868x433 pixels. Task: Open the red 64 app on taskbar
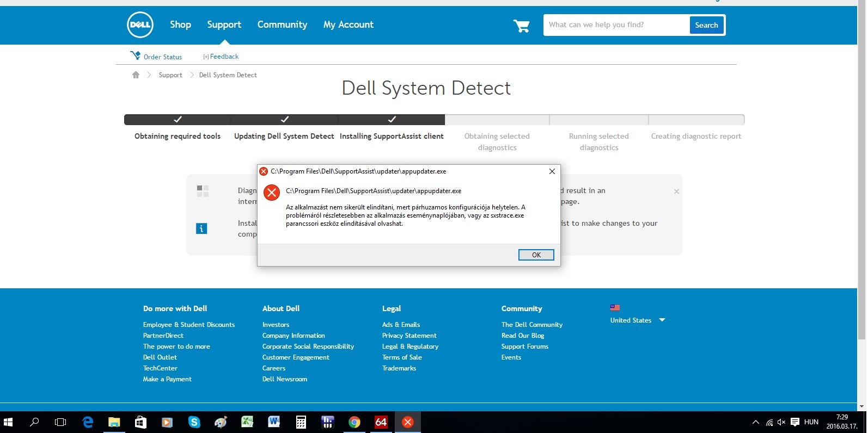pyautogui.click(x=381, y=422)
